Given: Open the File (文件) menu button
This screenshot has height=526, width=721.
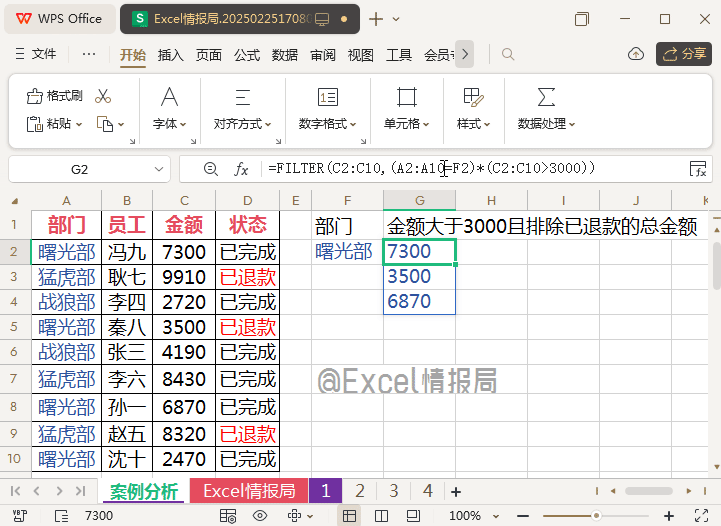Looking at the screenshot, I should click(x=37, y=54).
